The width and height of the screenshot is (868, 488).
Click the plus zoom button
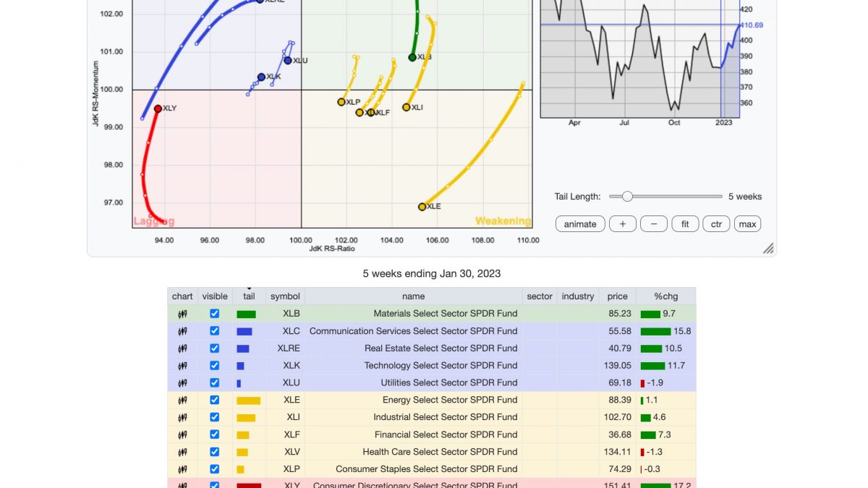pos(622,224)
